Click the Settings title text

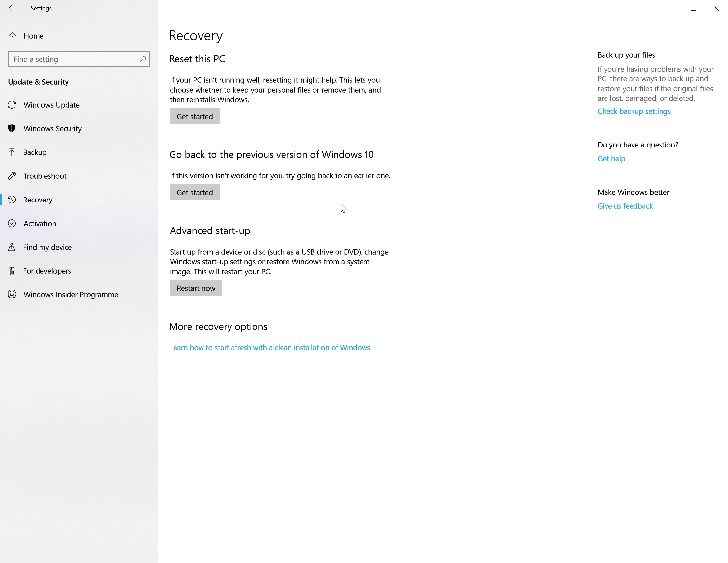(x=41, y=8)
